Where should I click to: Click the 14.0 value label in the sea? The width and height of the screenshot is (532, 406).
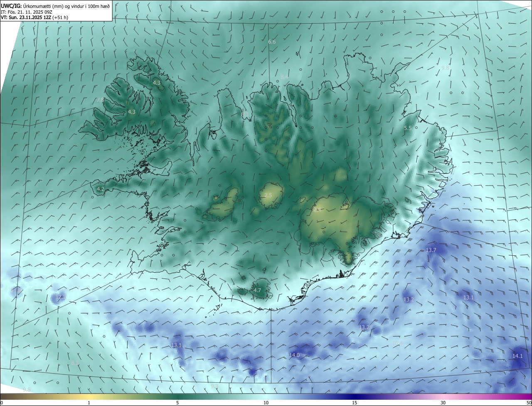(x=294, y=355)
